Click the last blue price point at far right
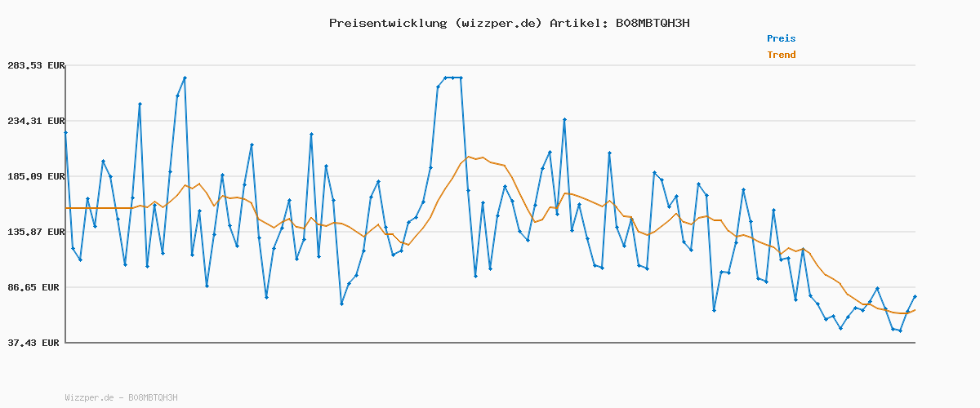 915,297
